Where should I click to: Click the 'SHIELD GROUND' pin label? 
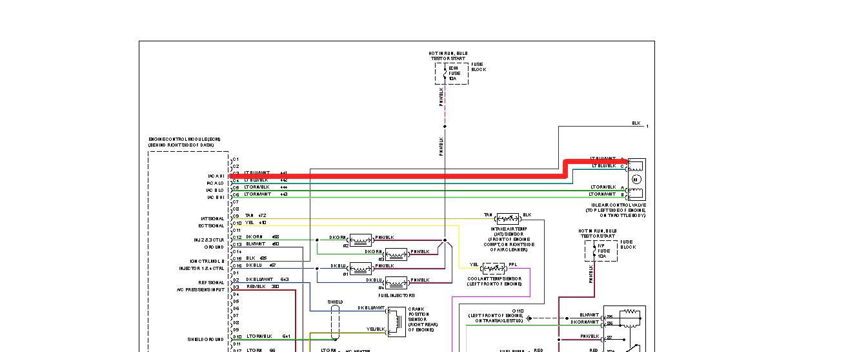coord(206,339)
